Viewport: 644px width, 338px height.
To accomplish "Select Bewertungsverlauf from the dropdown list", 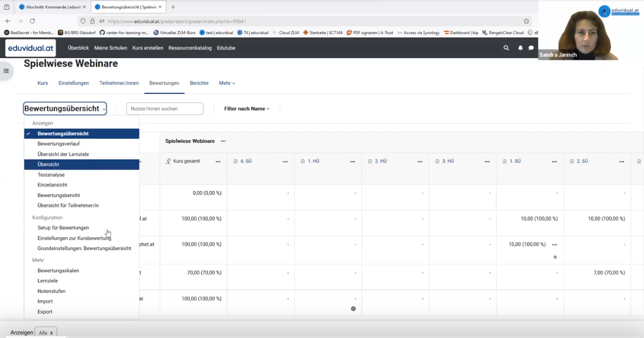I will tap(59, 144).
